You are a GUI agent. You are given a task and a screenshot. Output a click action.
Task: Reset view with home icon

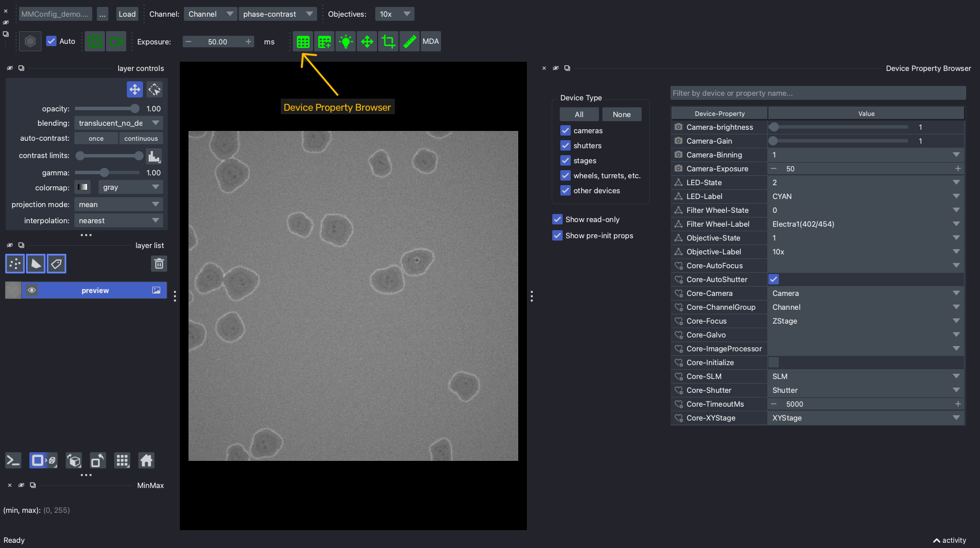pyautogui.click(x=146, y=460)
